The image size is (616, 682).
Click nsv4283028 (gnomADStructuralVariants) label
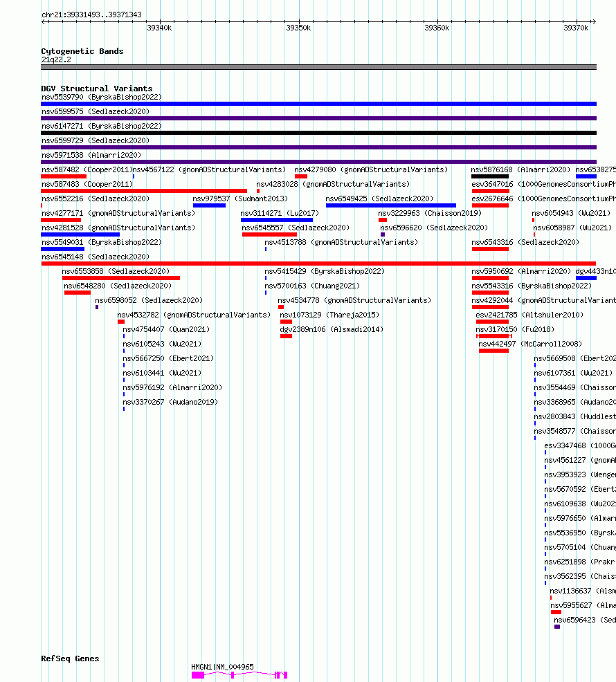pyautogui.click(x=333, y=184)
